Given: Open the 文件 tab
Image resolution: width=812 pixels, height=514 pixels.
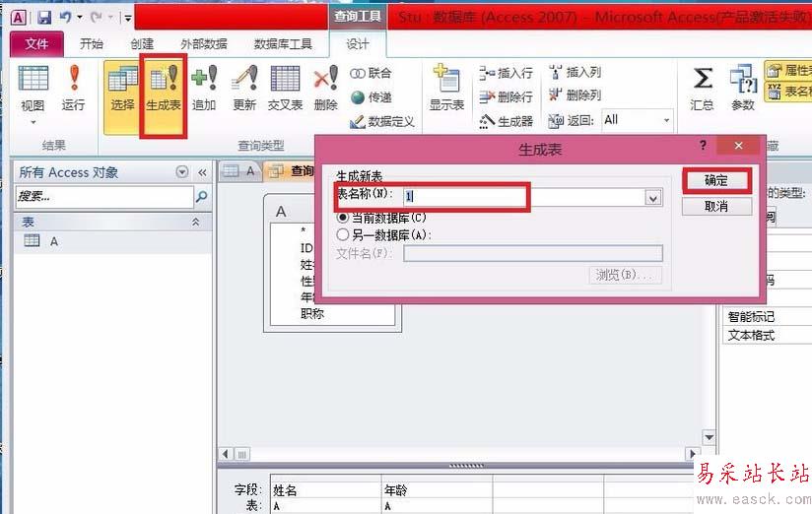Looking at the screenshot, I should [36, 44].
